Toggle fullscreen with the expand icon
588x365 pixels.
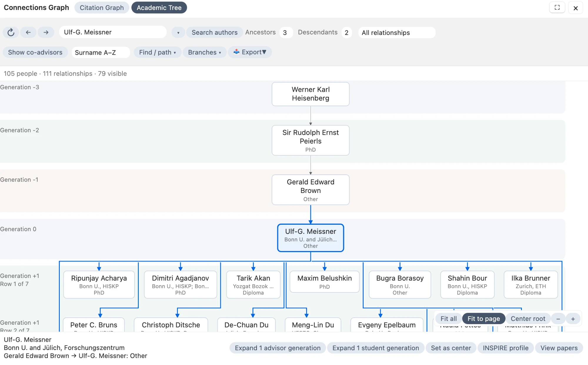click(557, 8)
